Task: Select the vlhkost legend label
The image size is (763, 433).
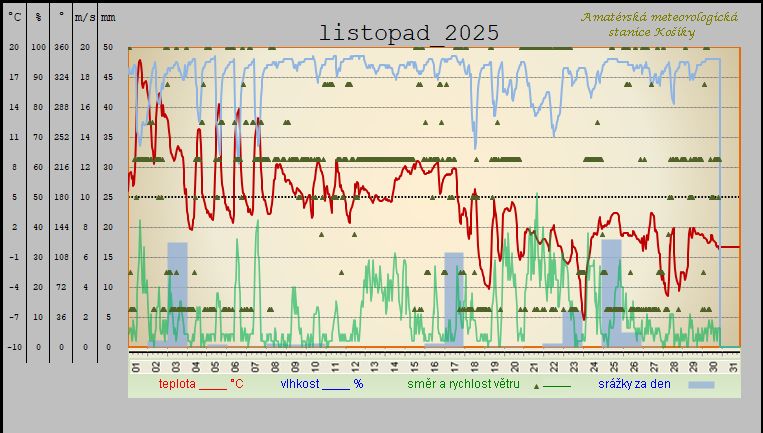Action: tap(299, 383)
